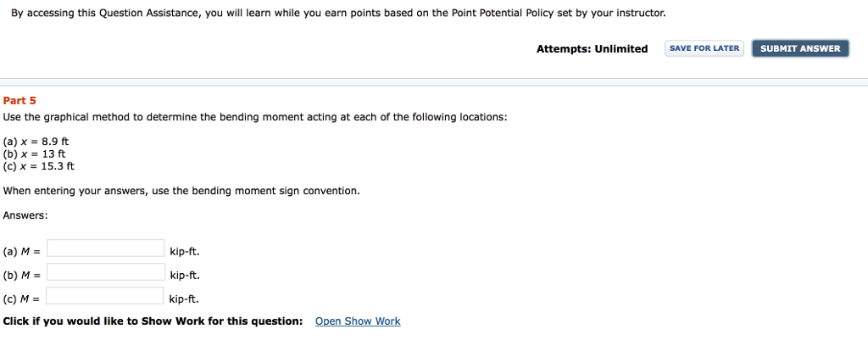Click the kip-ft unit beside answer (b)
This screenshot has width=868, height=346.
(x=185, y=276)
